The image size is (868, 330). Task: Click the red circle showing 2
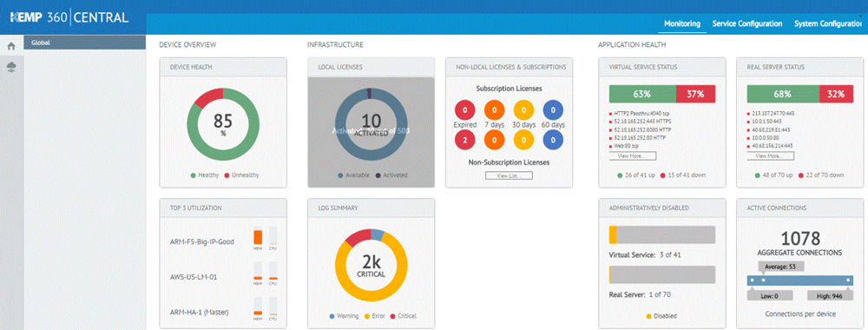click(x=464, y=140)
